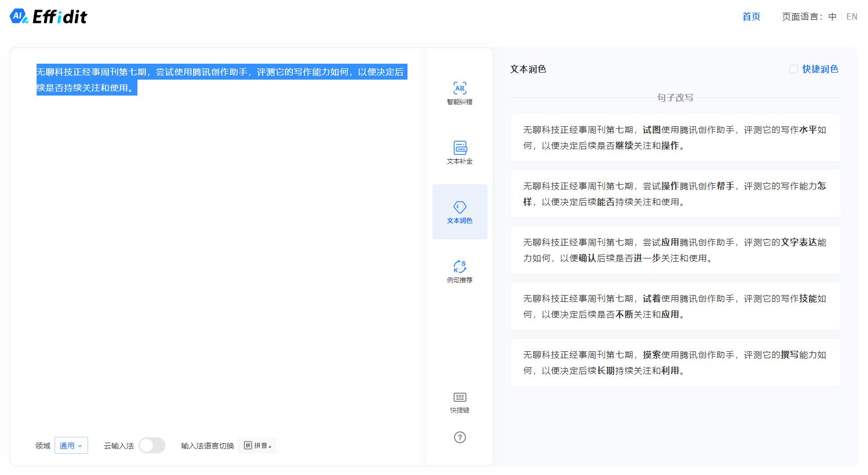Go to the 首页 home link
This screenshot has width=868, height=475.
click(751, 16)
